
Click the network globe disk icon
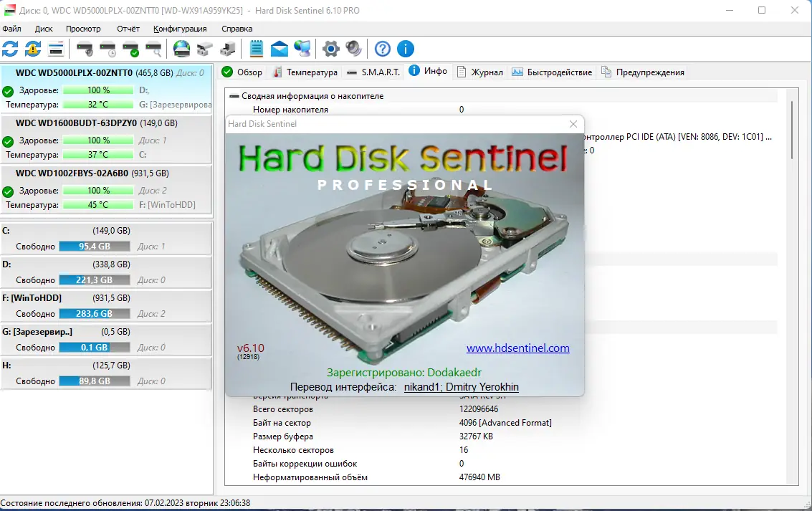click(182, 49)
